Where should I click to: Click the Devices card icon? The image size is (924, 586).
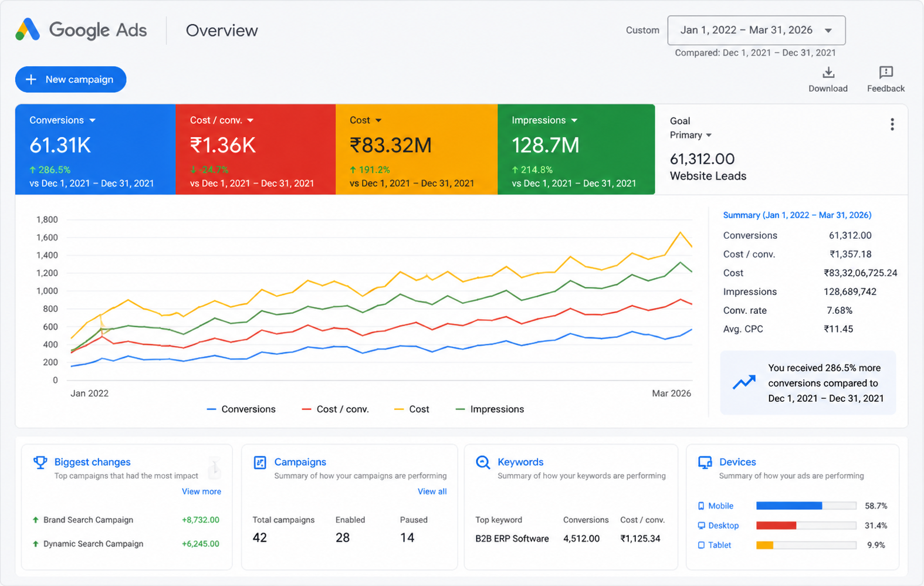pos(705,462)
